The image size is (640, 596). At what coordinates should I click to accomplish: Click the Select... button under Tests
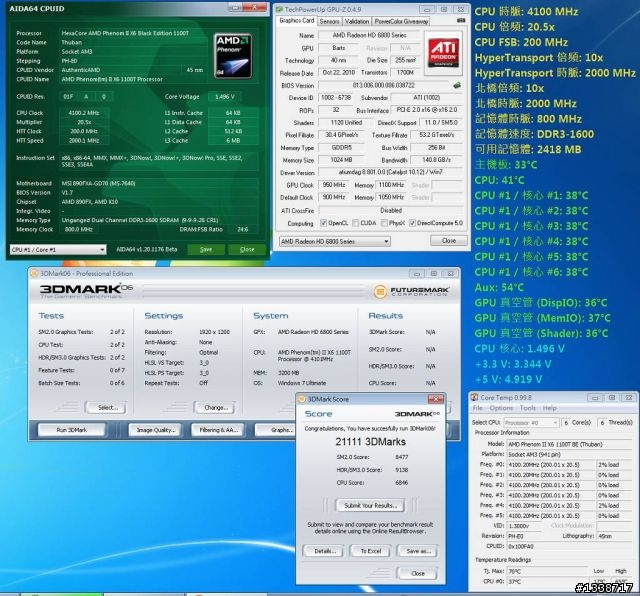coord(106,407)
